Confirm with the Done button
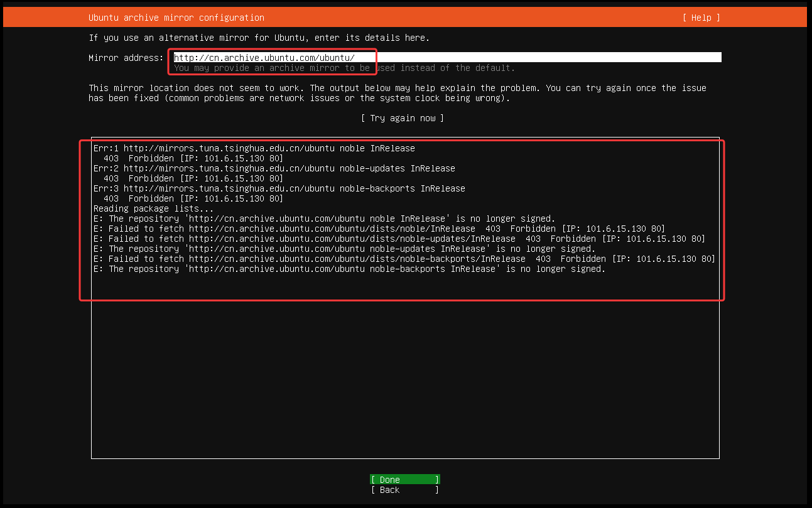Screen dimensions: 812x508 [405, 480]
